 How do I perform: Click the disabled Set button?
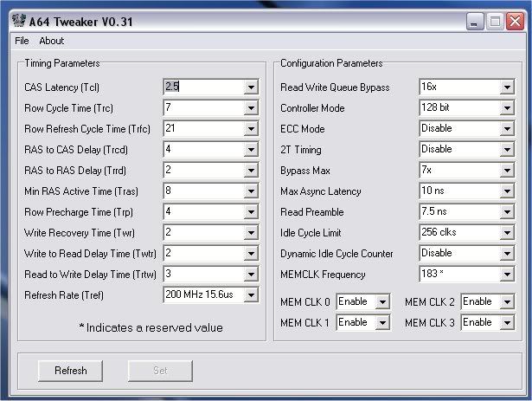click(160, 371)
